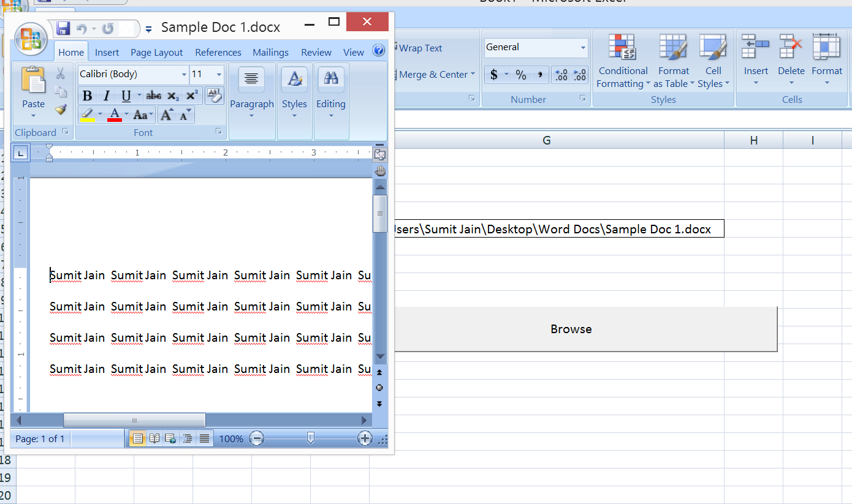Screen dimensions: 852x504
Task: Copy the selection using the Copy icon
Action: coord(61,92)
